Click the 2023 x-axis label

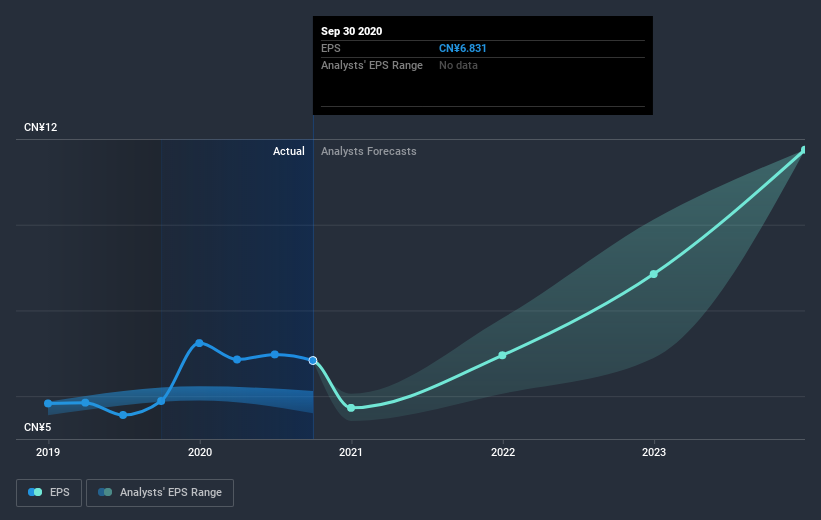tap(654, 452)
